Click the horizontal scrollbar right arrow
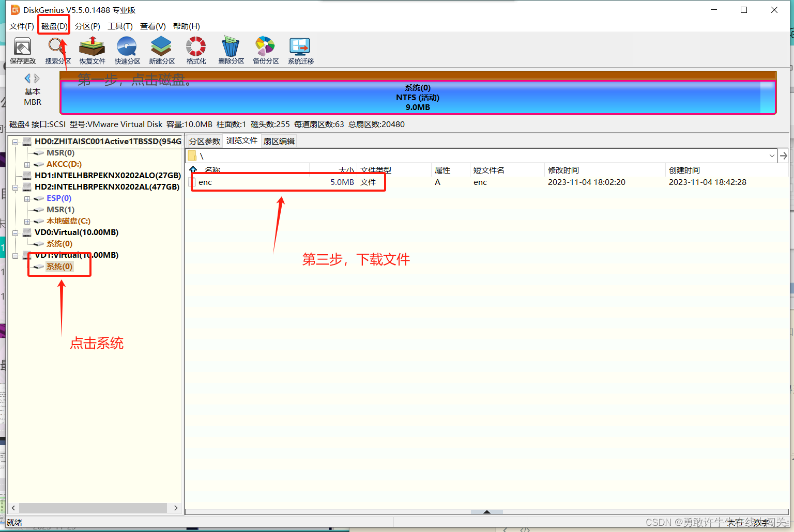Viewport: 794px width, 532px height. [176, 508]
